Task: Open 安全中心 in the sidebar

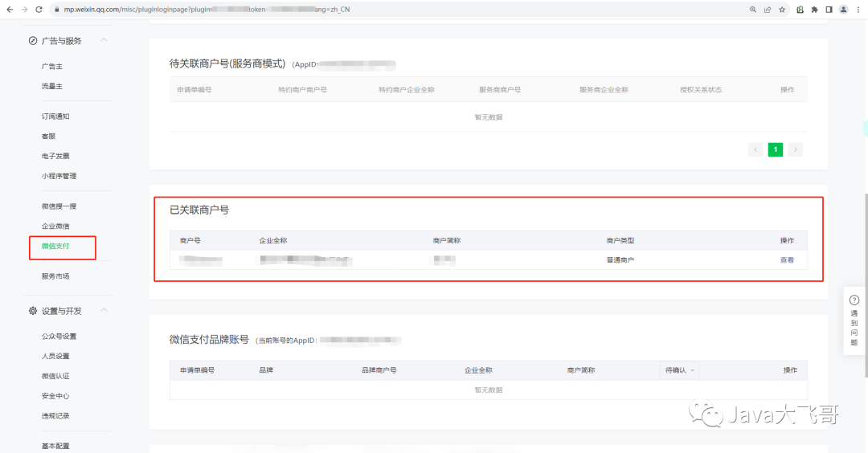Action: point(55,396)
